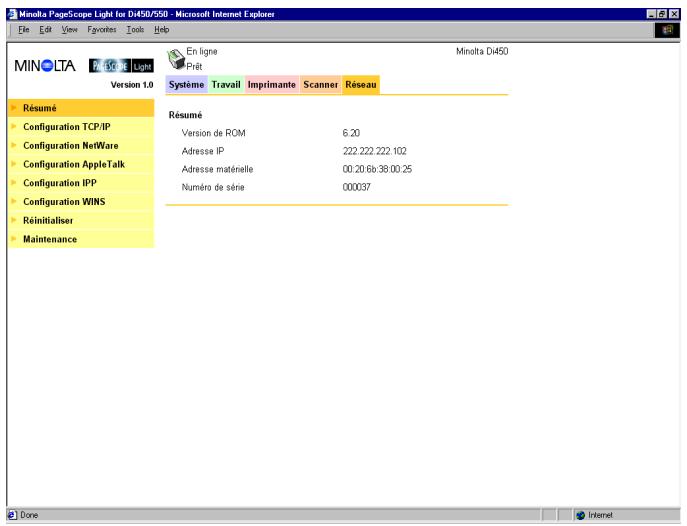Open Configuration IPP page
687x526 pixels.
(x=81, y=183)
